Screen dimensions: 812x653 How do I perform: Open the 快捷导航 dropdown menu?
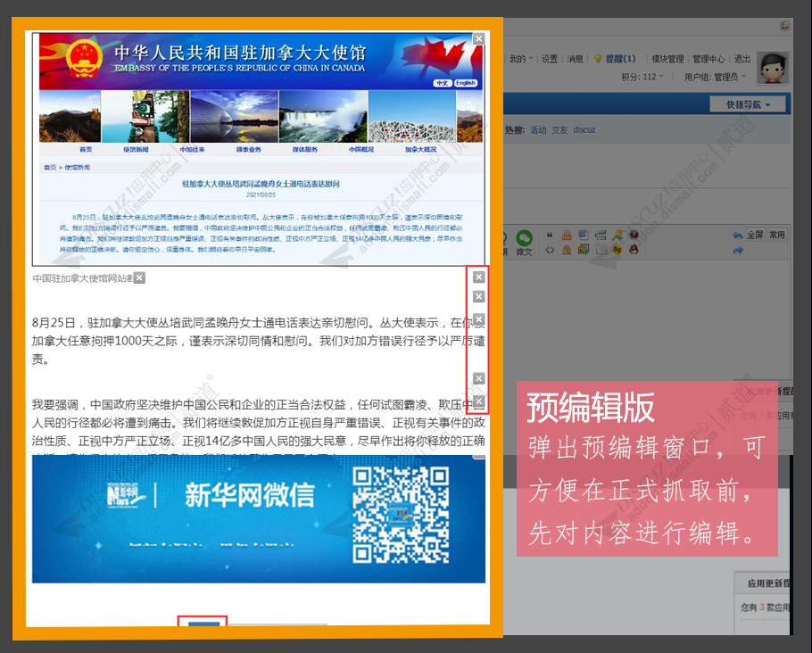748,104
